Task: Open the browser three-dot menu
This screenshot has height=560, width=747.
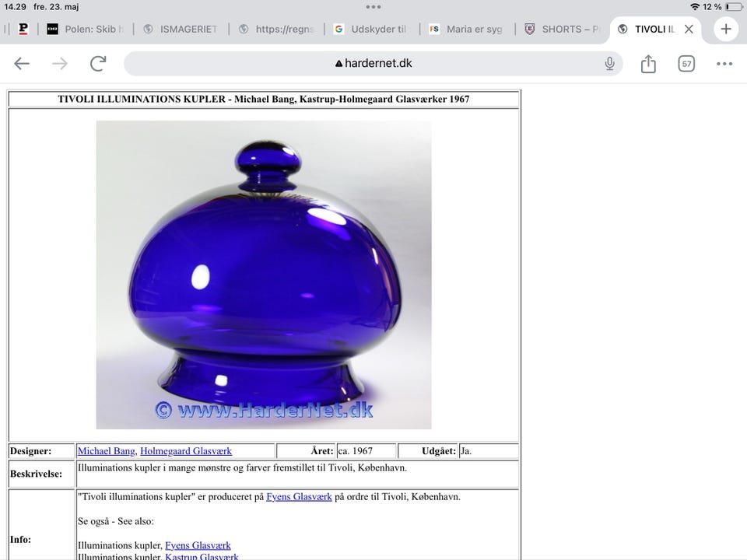Action: 724,63
